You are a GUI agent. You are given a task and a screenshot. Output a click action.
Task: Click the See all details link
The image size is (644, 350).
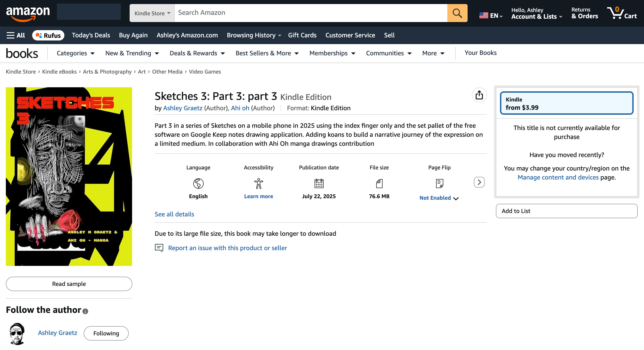tap(174, 214)
